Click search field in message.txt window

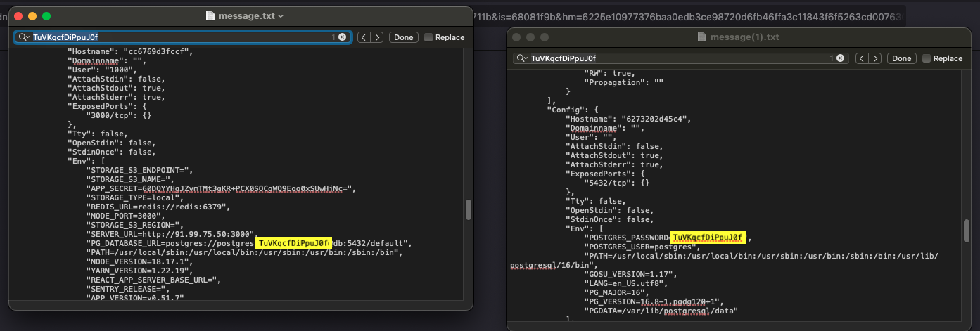coord(183,37)
